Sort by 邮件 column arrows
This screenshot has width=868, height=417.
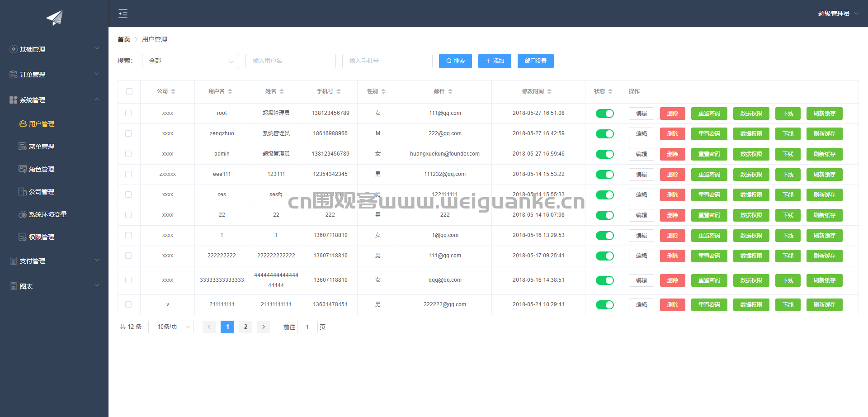tap(450, 91)
